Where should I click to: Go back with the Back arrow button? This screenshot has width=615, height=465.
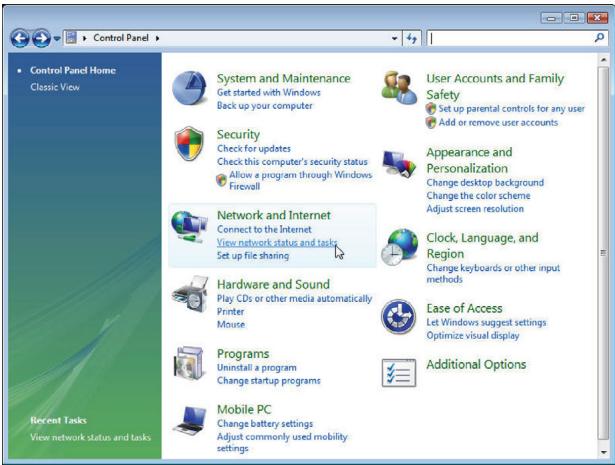click(20, 38)
